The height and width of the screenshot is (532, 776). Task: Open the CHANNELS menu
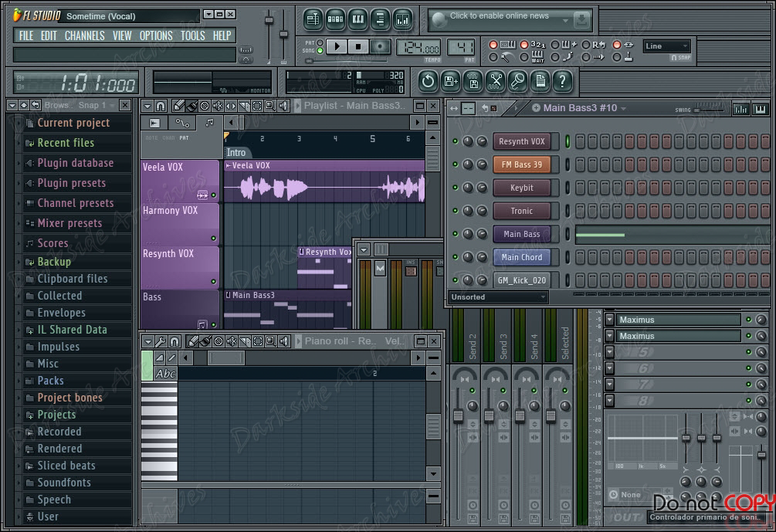pos(85,36)
